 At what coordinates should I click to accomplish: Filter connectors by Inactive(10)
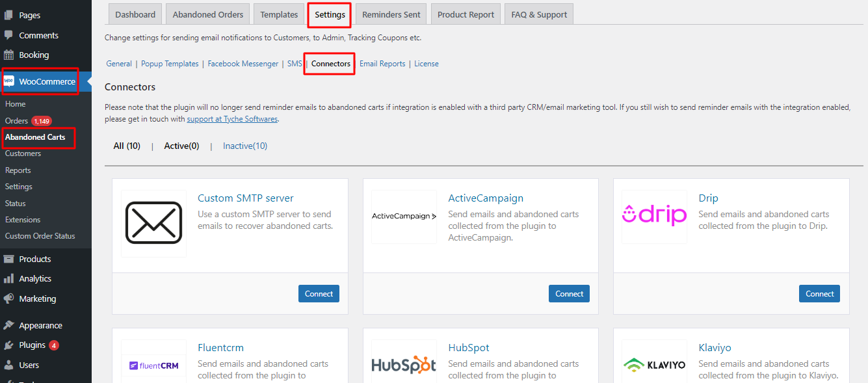coord(245,146)
